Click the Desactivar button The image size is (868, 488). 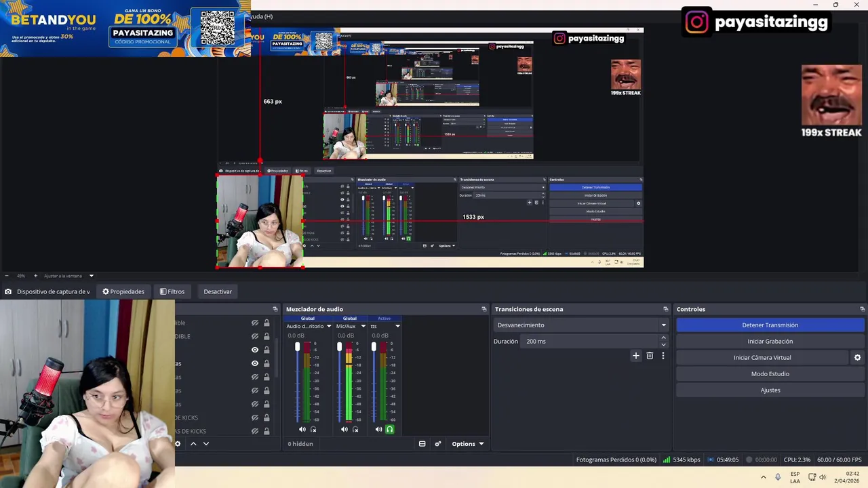[x=218, y=291]
